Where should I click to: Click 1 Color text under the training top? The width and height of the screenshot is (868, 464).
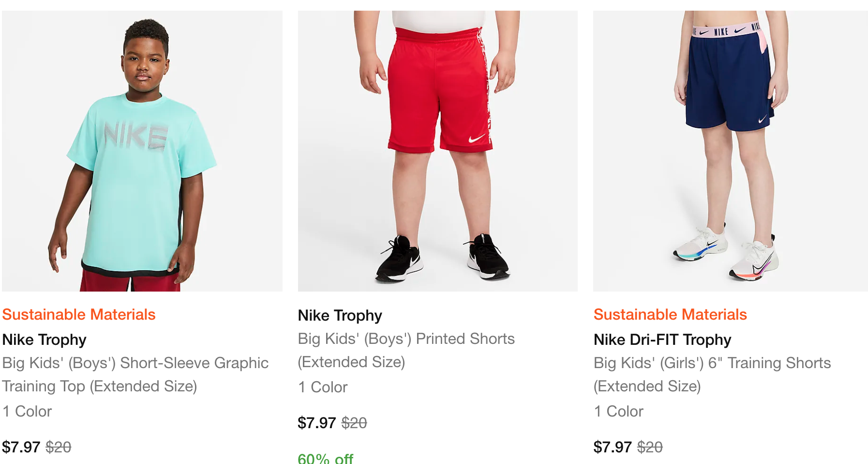[27, 411]
